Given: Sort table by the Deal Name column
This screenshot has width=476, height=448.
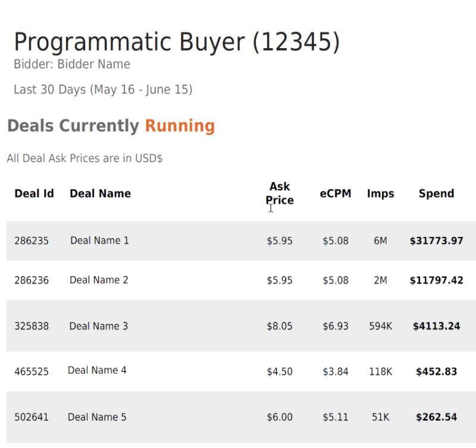Looking at the screenshot, I should [99, 193].
